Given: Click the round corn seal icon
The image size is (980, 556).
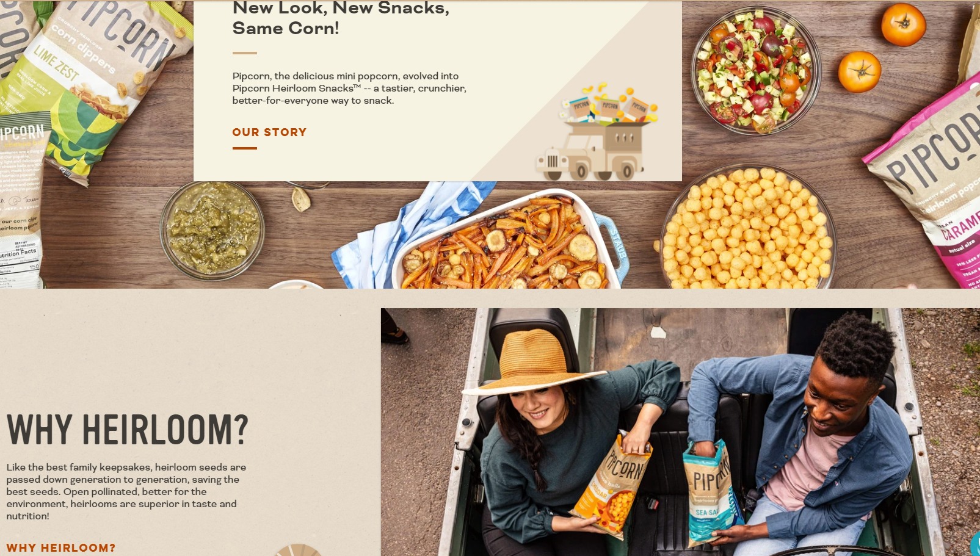Looking at the screenshot, I should (298, 550).
